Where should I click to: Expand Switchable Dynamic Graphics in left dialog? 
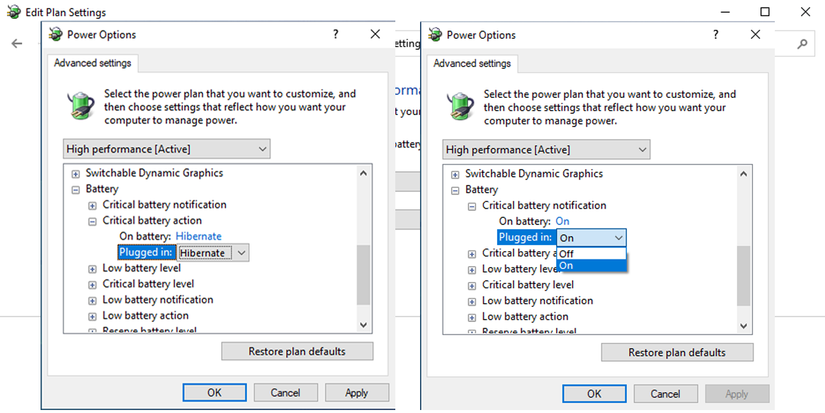pyautogui.click(x=76, y=174)
